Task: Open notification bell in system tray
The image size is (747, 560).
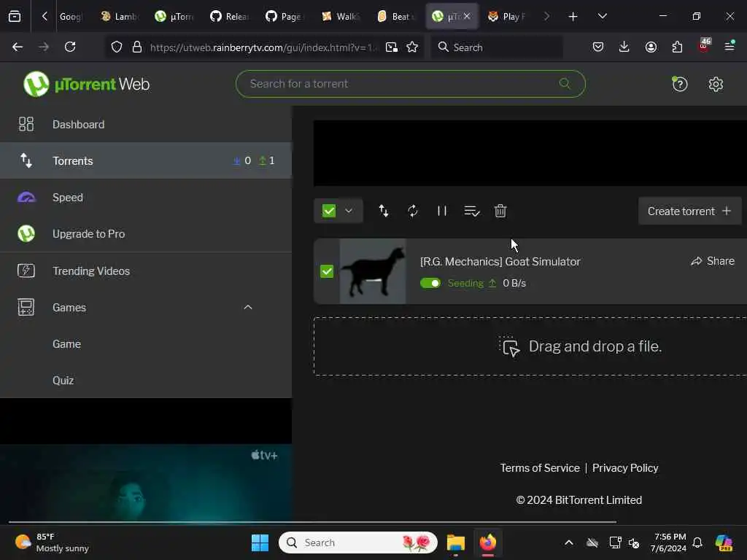Action: pyautogui.click(x=697, y=542)
